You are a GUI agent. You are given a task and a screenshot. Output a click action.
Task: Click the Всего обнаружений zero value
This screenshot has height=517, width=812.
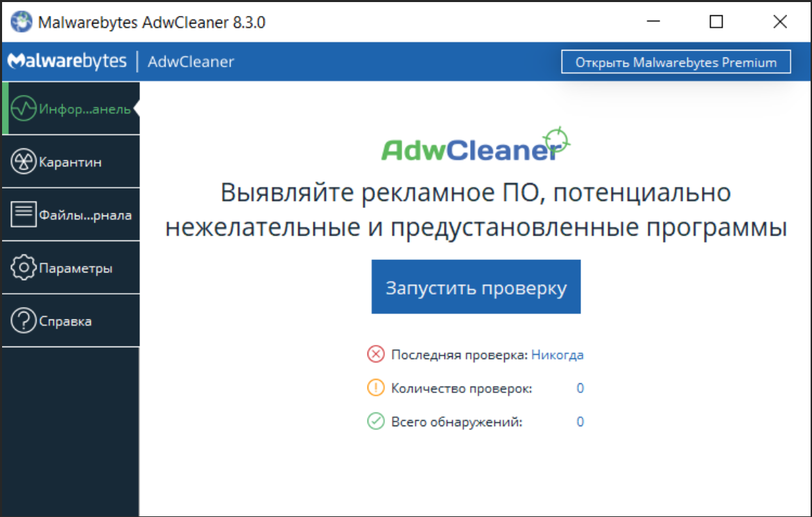[580, 422]
